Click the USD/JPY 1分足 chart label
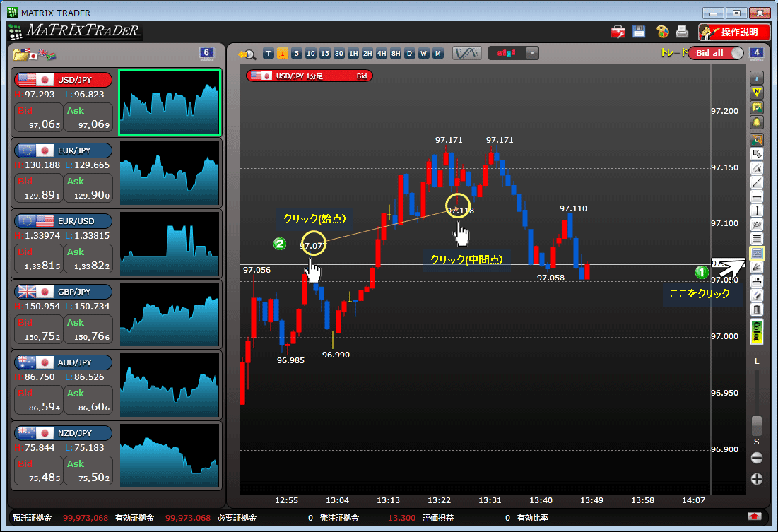The image size is (778, 532). [x=309, y=76]
